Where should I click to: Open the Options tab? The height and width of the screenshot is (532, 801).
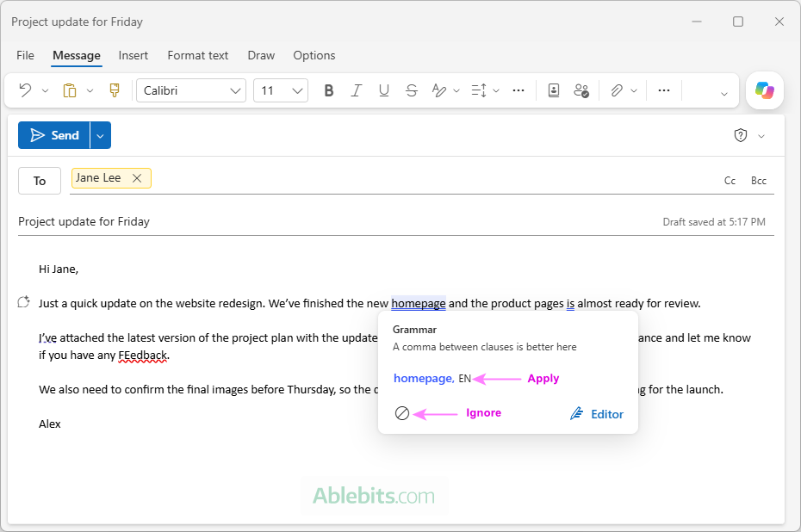pos(314,55)
